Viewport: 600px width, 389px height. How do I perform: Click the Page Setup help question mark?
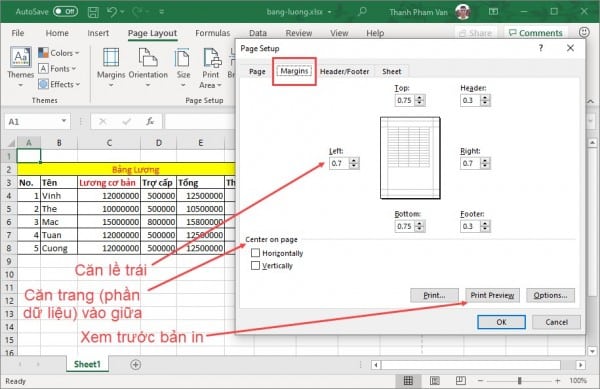(x=541, y=48)
